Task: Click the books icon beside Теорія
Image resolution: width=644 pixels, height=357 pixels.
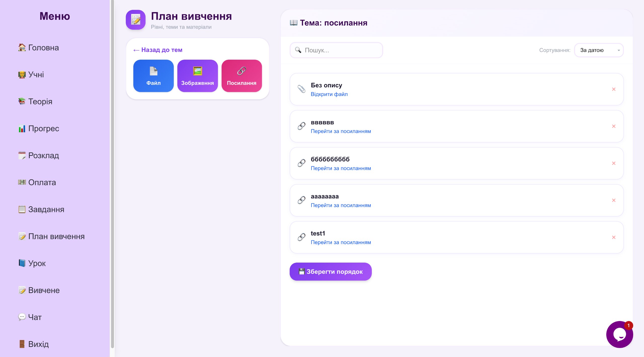Action: coord(22,101)
